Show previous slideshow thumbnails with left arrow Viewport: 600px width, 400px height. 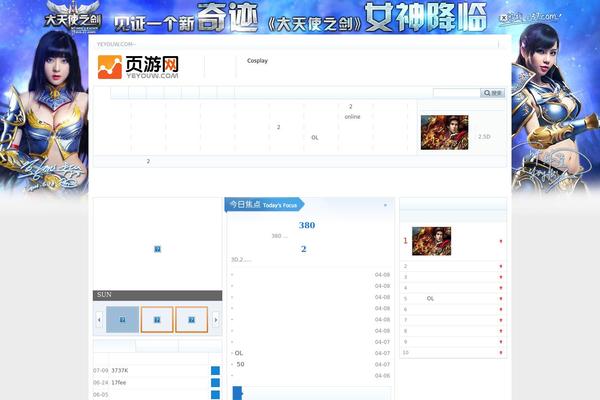[x=99, y=319]
